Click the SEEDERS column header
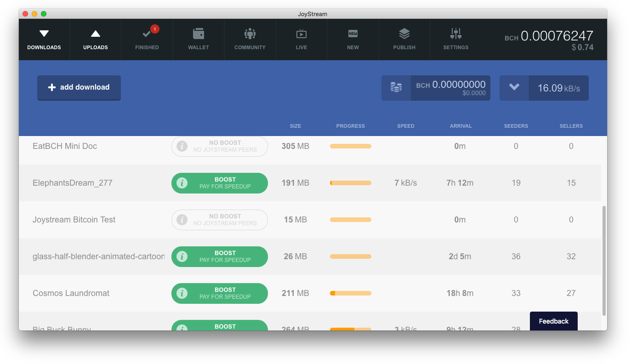This screenshot has height=364, width=631. click(x=516, y=126)
